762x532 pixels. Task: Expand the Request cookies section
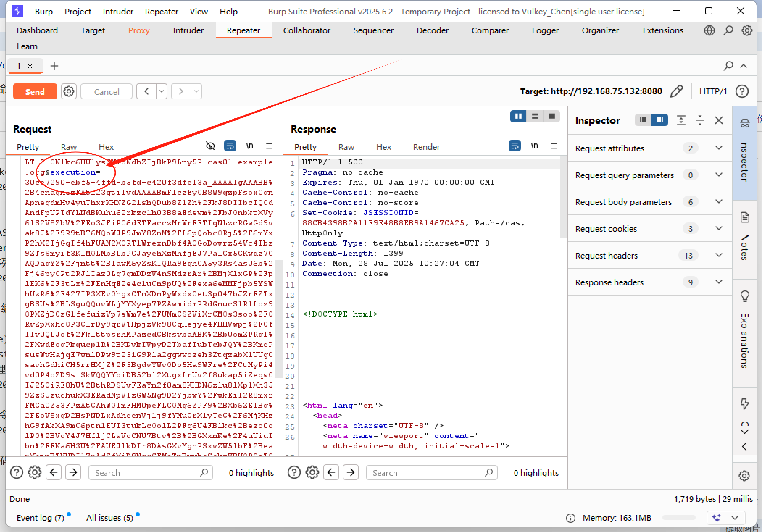click(x=719, y=229)
